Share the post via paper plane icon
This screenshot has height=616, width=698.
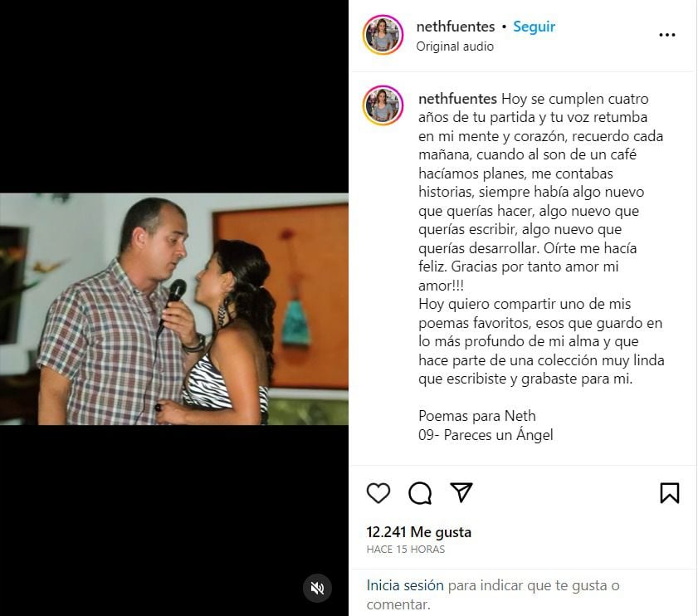click(461, 492)
